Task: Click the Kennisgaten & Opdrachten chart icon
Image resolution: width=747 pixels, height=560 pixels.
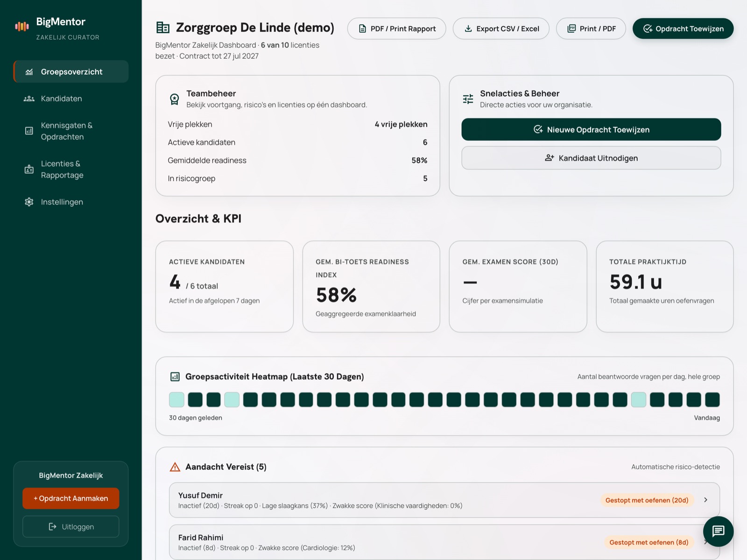Action: pos(29,131)
